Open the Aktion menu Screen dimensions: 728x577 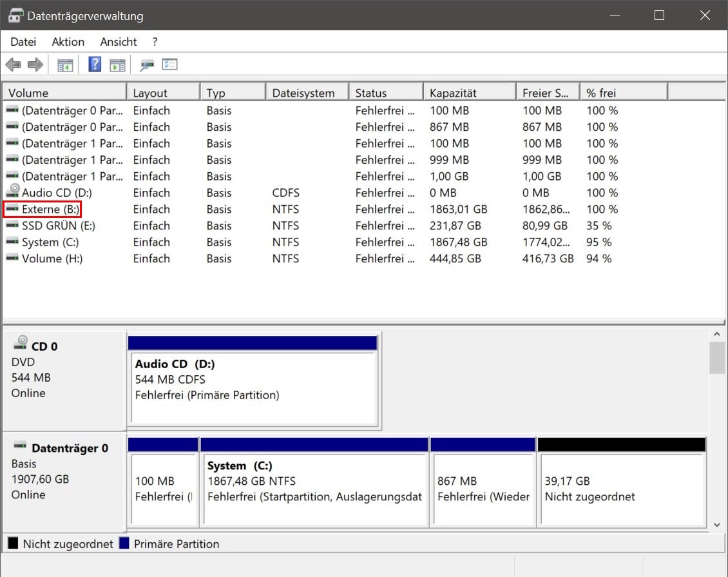point(68,42)
